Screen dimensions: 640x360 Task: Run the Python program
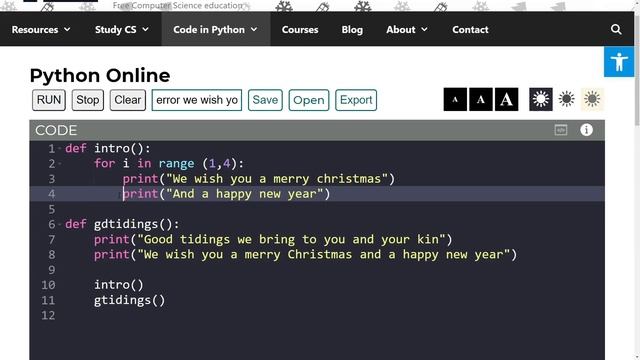pyautogui.click(x=49, y=100)
